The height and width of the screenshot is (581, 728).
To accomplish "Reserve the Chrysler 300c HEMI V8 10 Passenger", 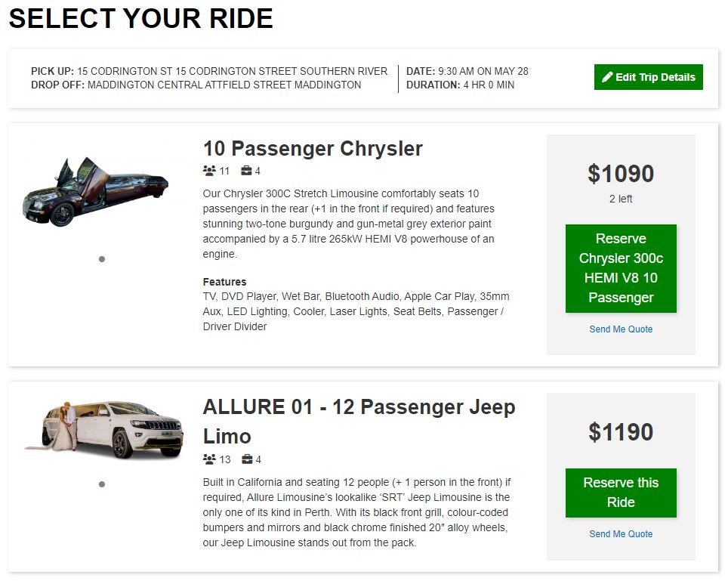I will (621, 268).
